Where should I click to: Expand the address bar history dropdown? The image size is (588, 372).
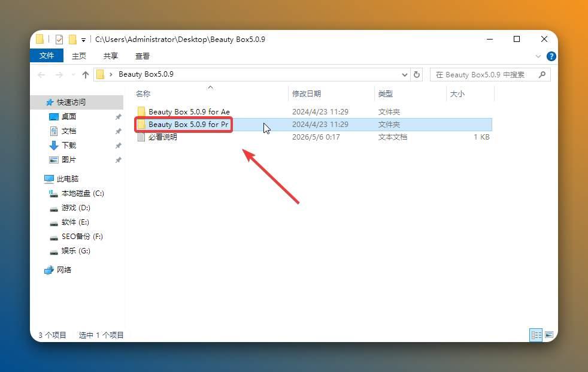click(405, 75)
